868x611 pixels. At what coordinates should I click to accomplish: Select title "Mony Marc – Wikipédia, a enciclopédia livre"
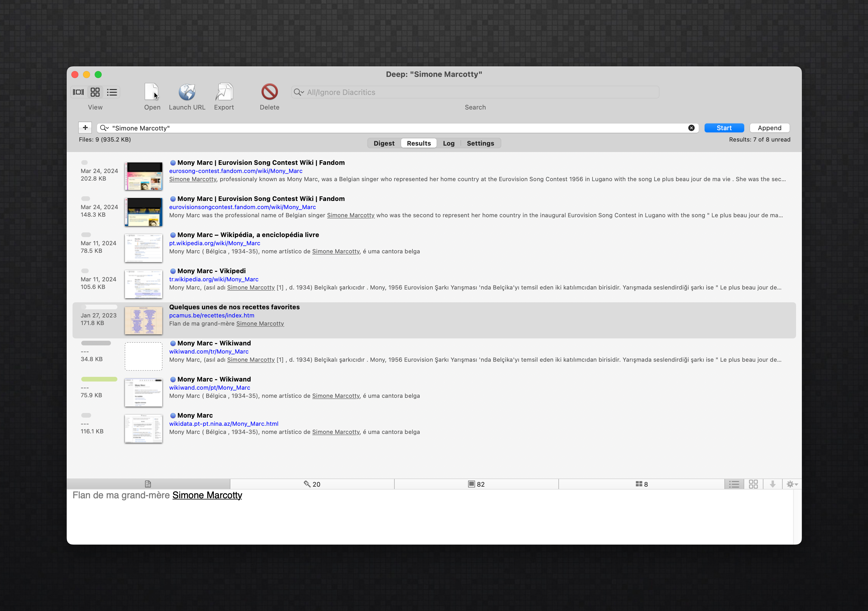pyautogui.click(x=248, y=235)
